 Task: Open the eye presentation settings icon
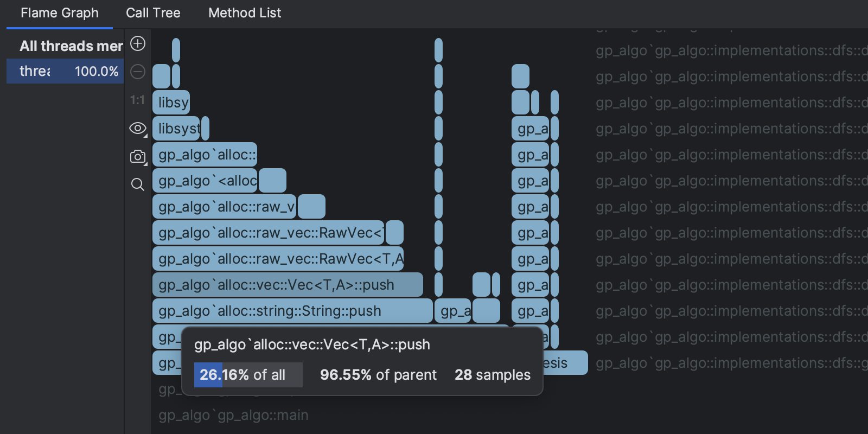point(138,129)
